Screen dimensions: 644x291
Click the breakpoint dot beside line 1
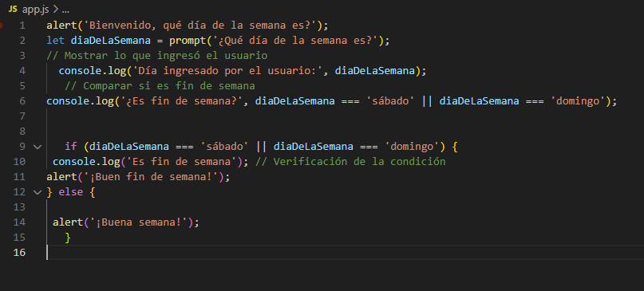2,26
